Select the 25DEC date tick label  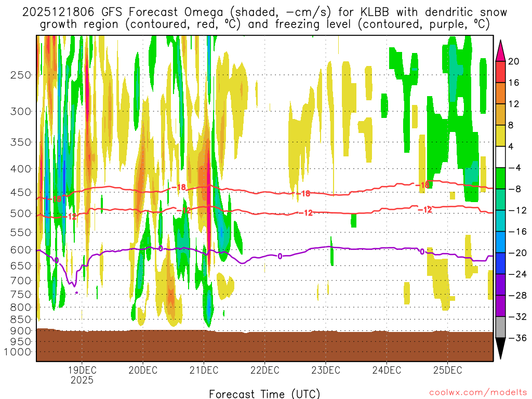tap(447, 370)
